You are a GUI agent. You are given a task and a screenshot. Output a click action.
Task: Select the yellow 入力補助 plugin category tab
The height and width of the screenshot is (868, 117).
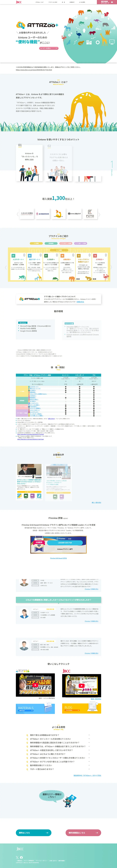36,243
